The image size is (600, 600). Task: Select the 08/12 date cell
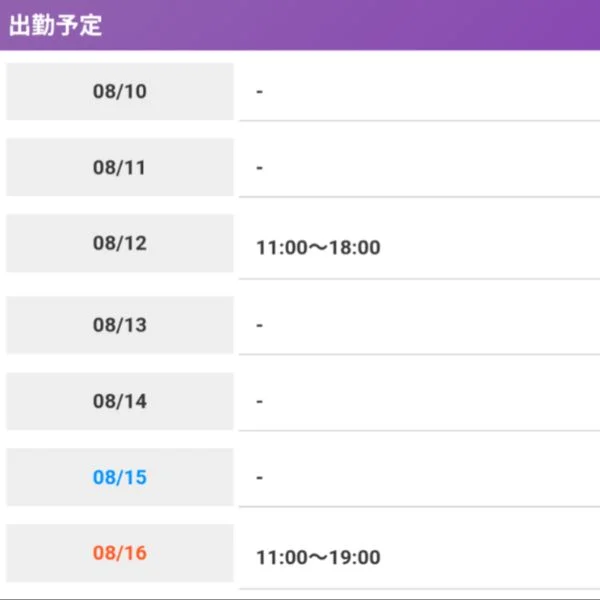120,243
